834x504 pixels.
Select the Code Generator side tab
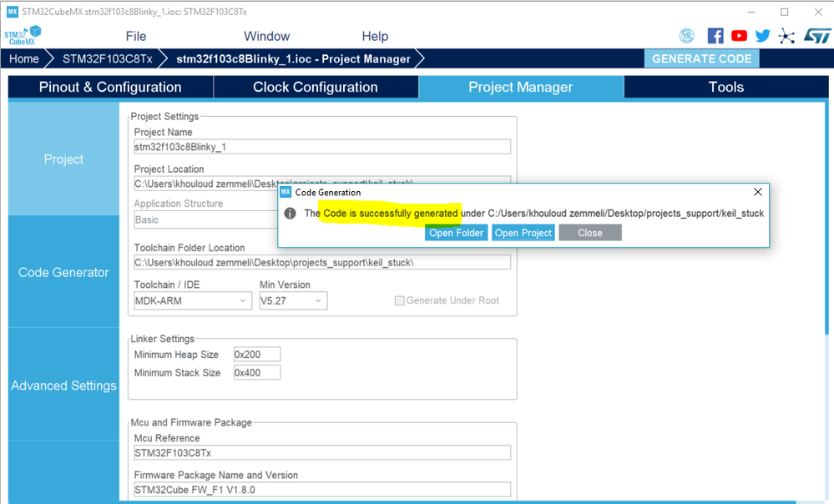click(x=63, y=272)
